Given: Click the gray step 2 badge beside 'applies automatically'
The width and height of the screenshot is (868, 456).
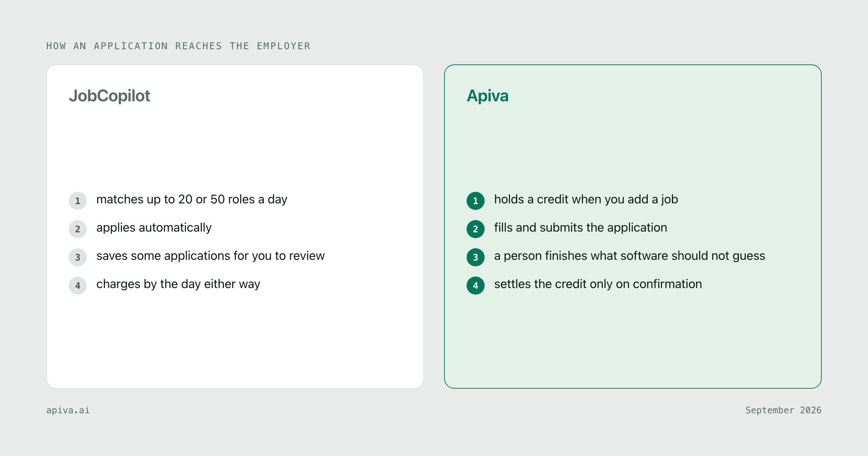Looking at the screenshot, I should coord(78,229).
